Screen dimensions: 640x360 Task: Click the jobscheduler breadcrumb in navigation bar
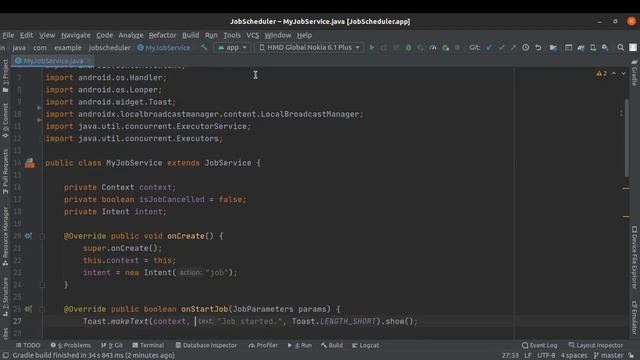109,48
